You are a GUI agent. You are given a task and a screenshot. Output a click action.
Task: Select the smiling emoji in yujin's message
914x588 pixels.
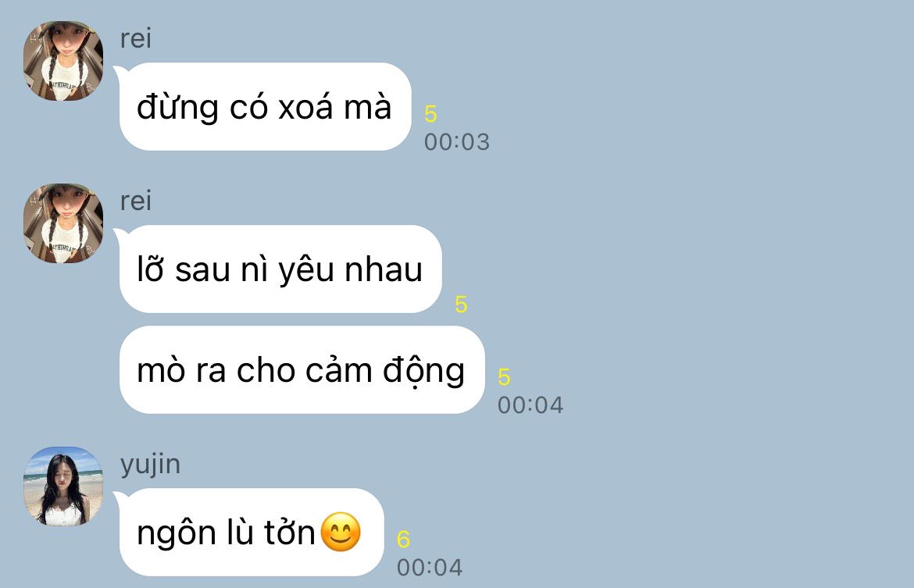[341, 532]
